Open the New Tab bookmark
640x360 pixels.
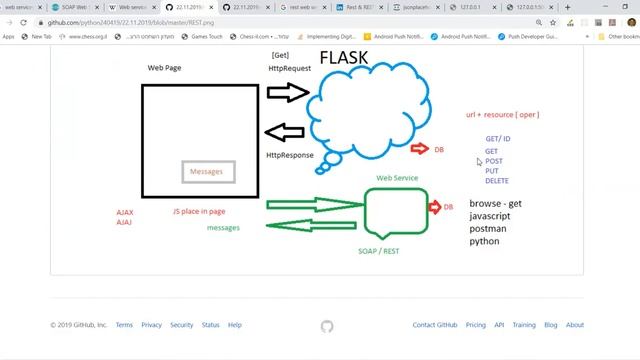37,37
